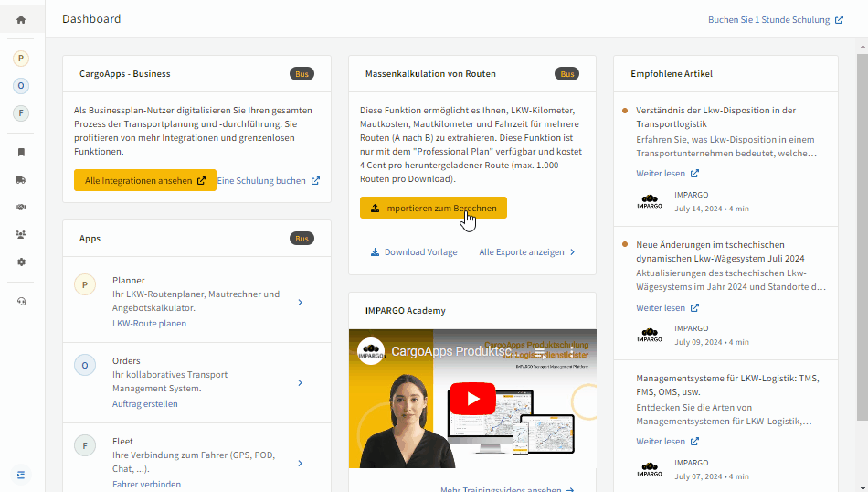868x492 pixels.
Task: Click the Bus badge on CargoApps - Business card
Action: [302, 74]
